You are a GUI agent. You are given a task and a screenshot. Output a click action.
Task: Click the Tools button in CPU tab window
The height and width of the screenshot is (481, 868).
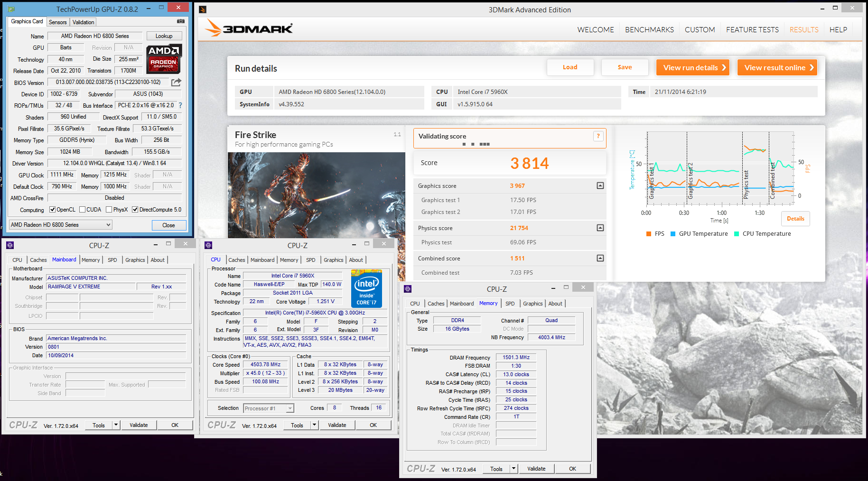tap(297, 425)
